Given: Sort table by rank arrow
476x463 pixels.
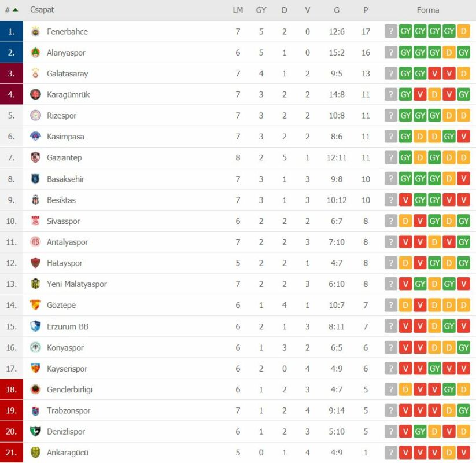Looking at the screenshot, I should pos(16,10).
